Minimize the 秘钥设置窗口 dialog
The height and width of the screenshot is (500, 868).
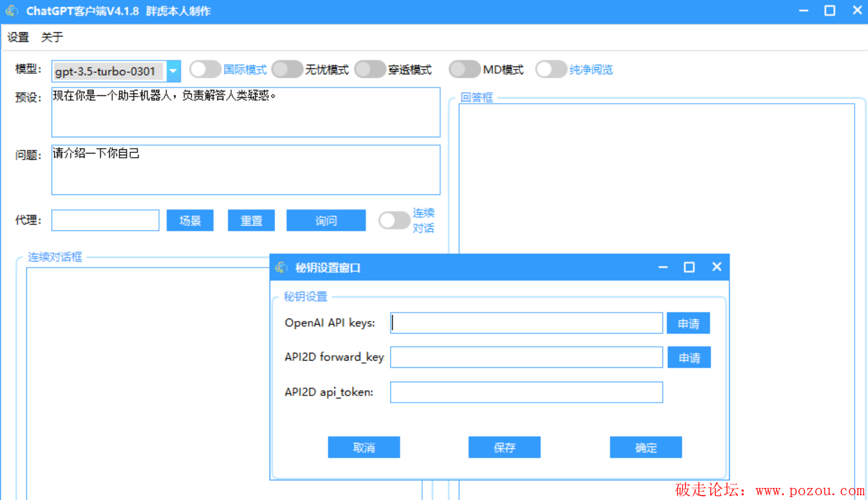click(x=663, y=267)
